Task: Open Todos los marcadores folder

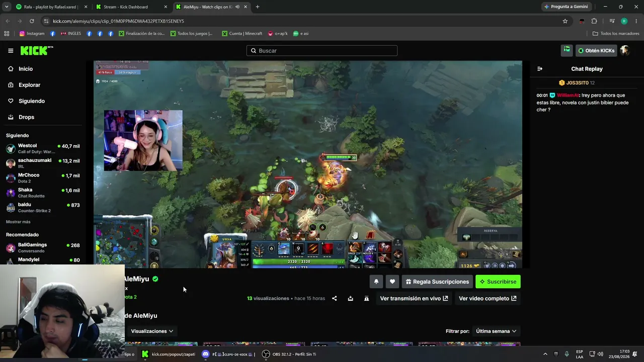Action: (616, 34)
